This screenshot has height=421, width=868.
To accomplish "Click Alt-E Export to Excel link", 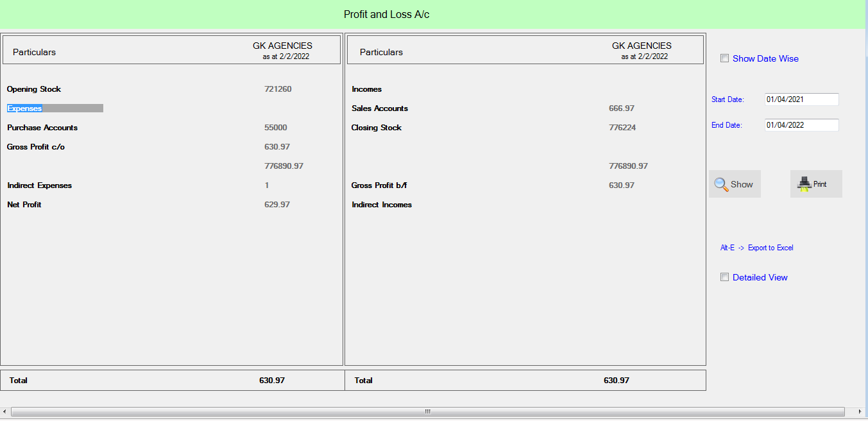I will coord(756,248).
